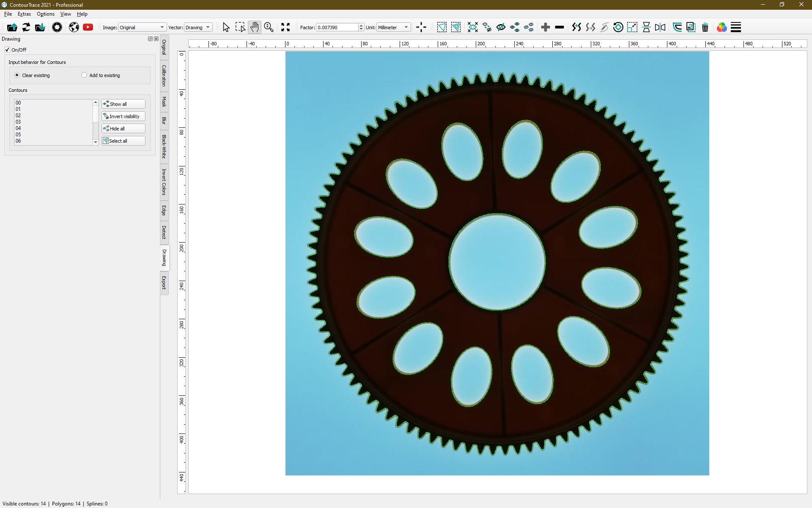
Task: Toggle the Drawing On/Off checkbox
Action: point(7,50)
